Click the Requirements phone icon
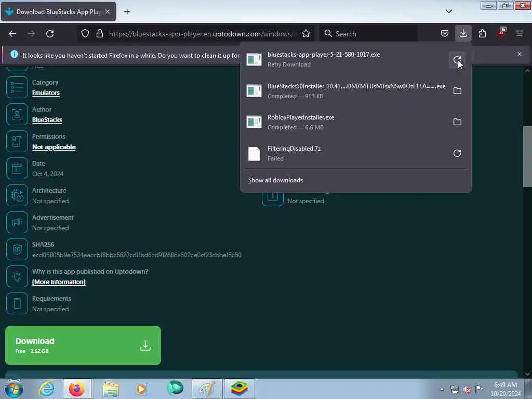The image size is (532, 399). tap(17, 303)
